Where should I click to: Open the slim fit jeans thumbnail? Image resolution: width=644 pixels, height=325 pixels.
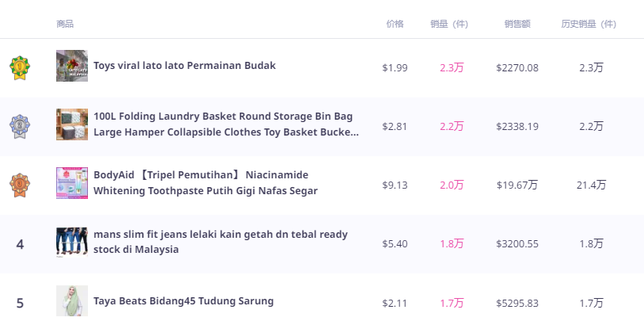[72, 243]
